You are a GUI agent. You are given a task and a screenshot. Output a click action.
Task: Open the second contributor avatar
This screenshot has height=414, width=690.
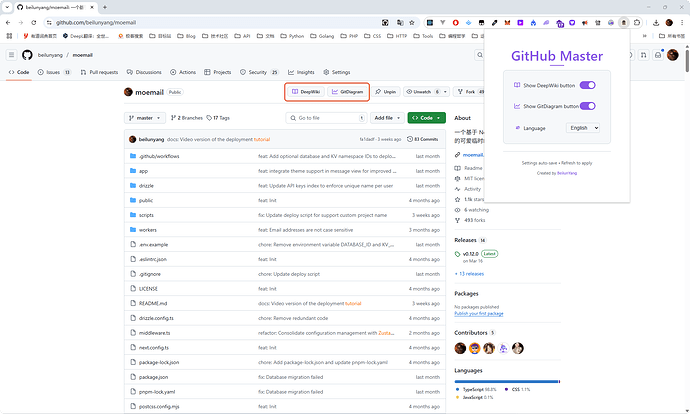(x=474, y=348)
